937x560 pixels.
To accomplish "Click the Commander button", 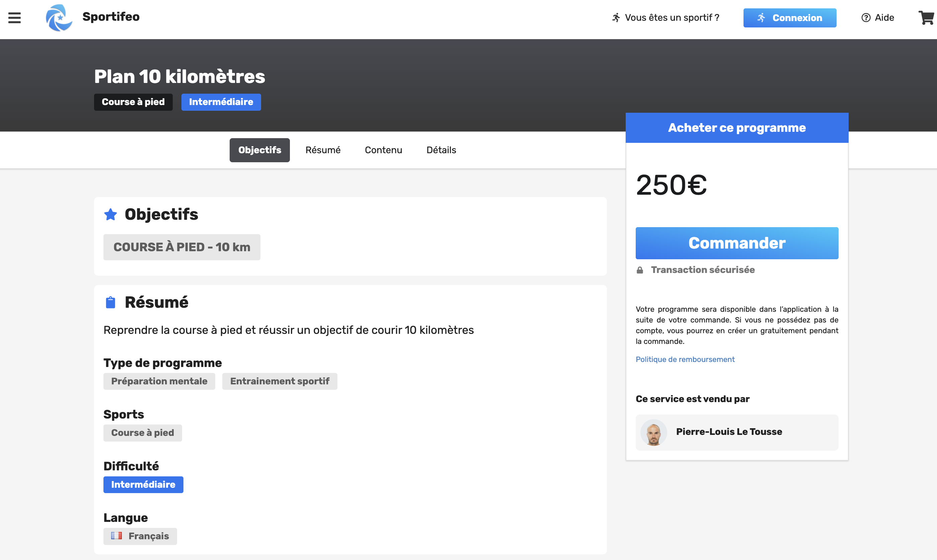I will (737, 243).
